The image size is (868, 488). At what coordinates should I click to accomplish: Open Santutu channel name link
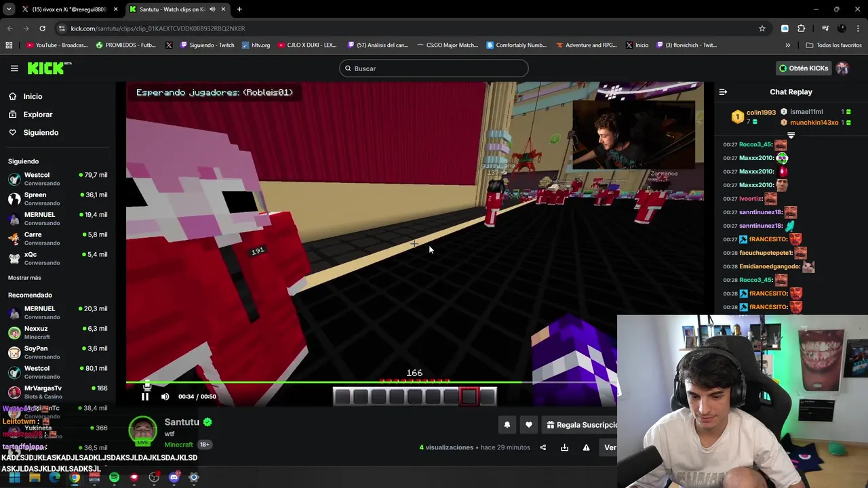pos(182,422)
